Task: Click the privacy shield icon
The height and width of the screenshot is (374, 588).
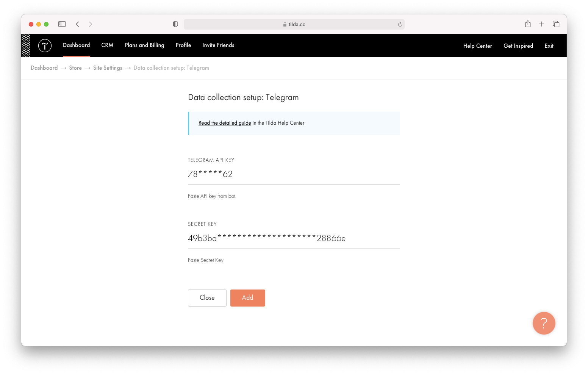Action: pyautogui.click(x=175, y=24)
